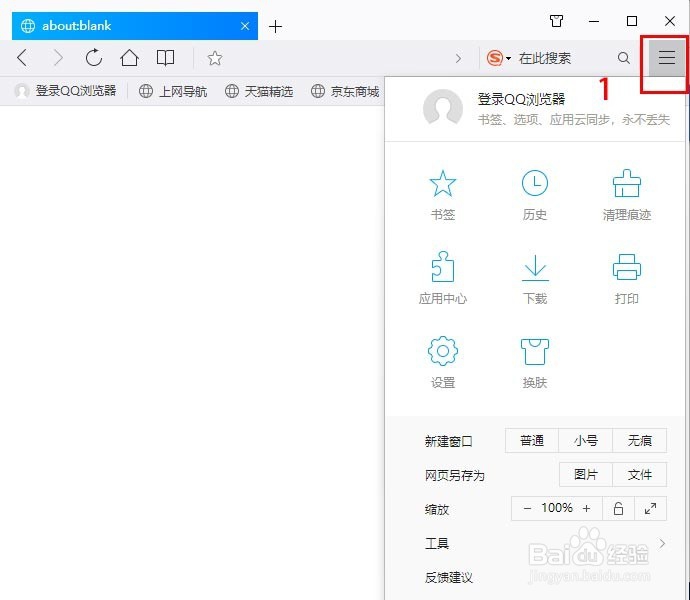Expand the toolbar overflow chevron
The image size is (690, 600).
point(459,58)
